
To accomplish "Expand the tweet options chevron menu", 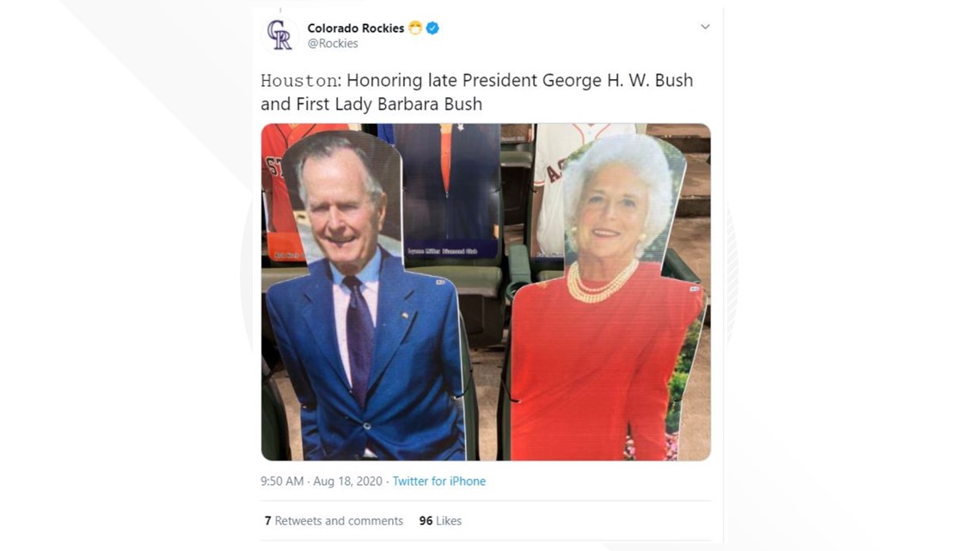I will click(x=705, y=27).
